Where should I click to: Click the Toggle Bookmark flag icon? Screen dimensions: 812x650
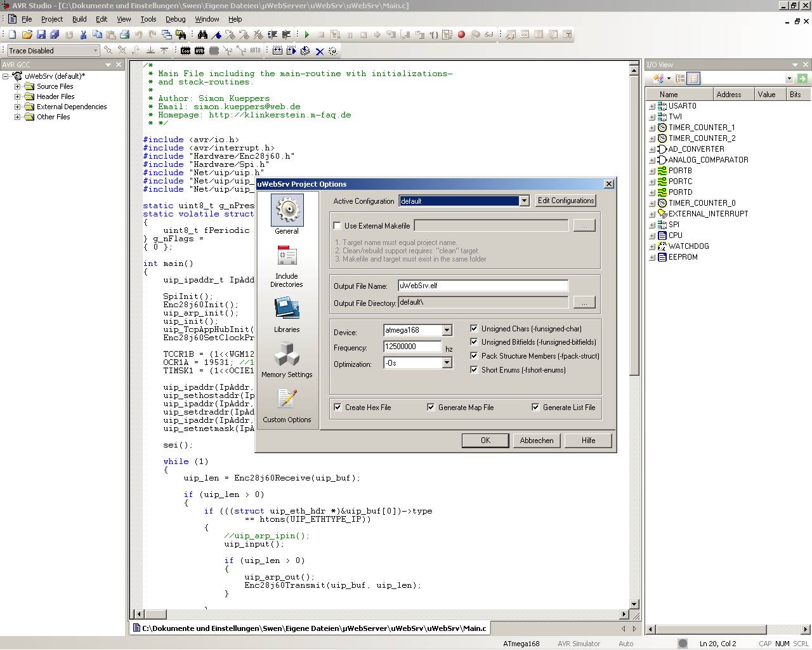[216, 35]
